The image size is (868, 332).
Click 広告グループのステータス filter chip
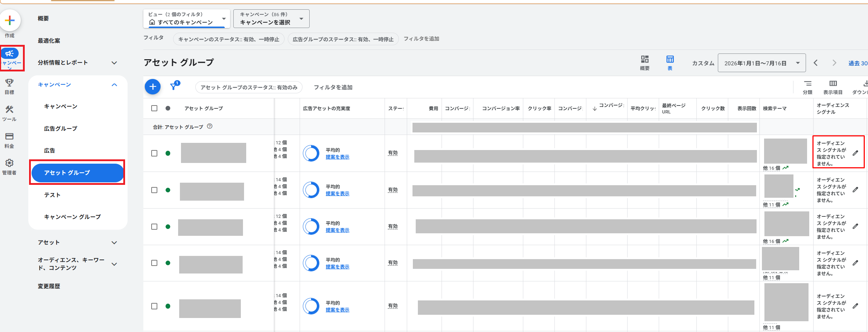point(343,39)
